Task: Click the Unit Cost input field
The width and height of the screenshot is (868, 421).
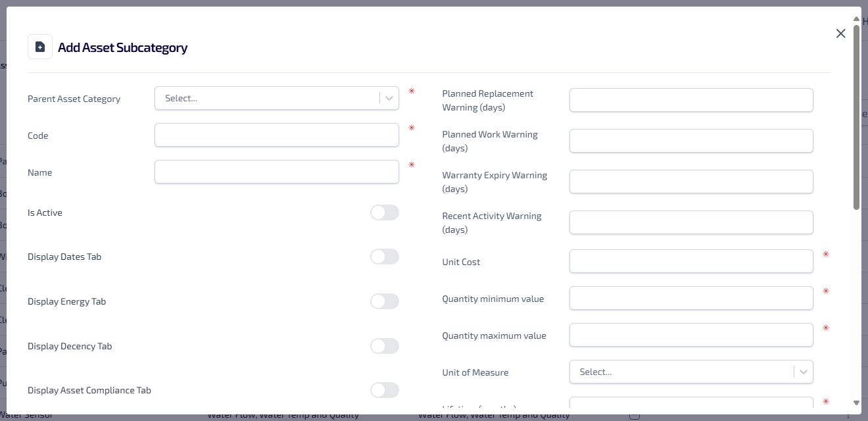Action: coord(691,262)
